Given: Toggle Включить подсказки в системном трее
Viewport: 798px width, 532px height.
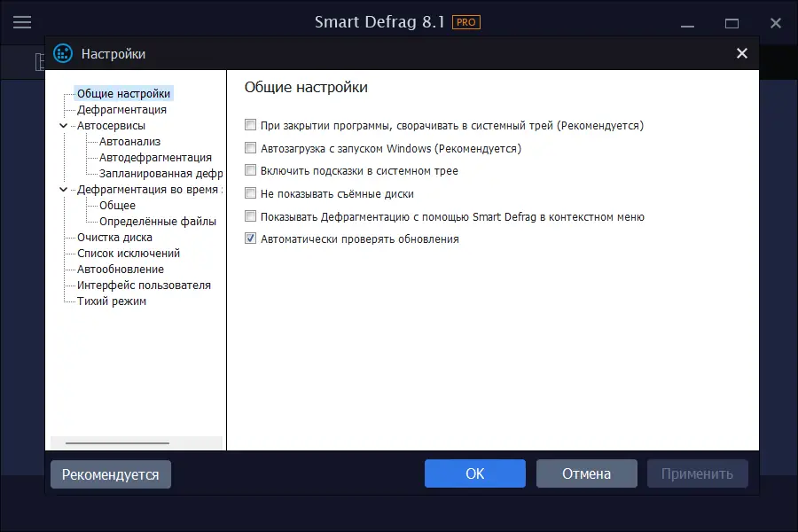Looking at the screenshot, I should 250,170.
